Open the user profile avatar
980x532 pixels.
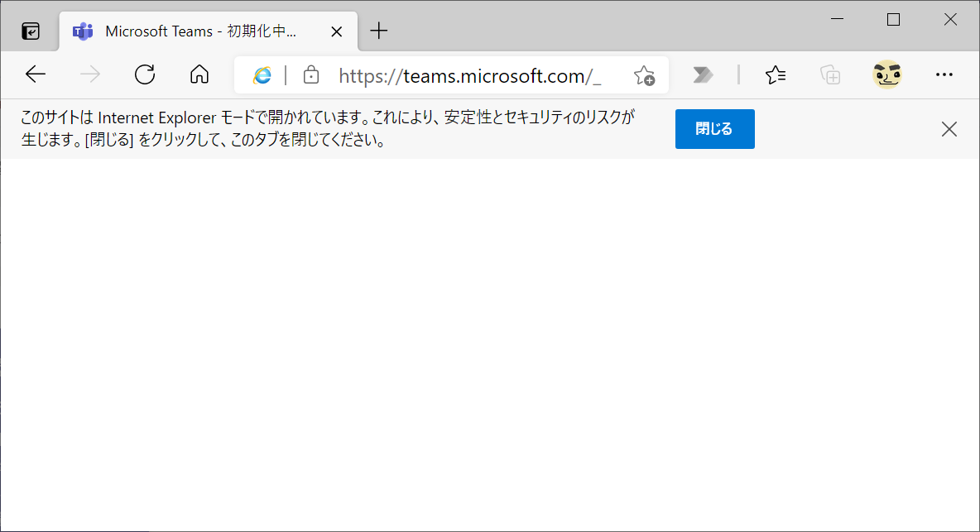pos(886,75)
